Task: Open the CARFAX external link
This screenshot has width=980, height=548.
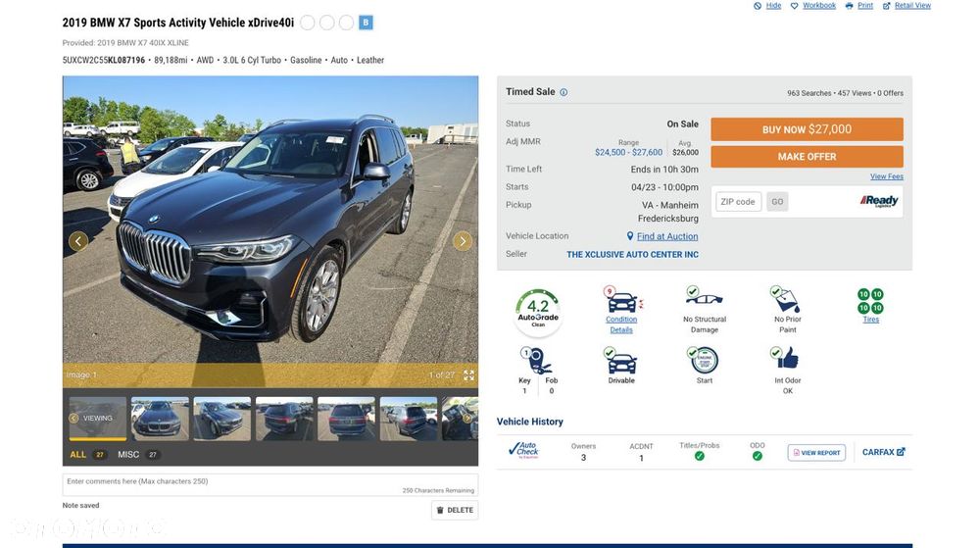Action: pos(883,452)
